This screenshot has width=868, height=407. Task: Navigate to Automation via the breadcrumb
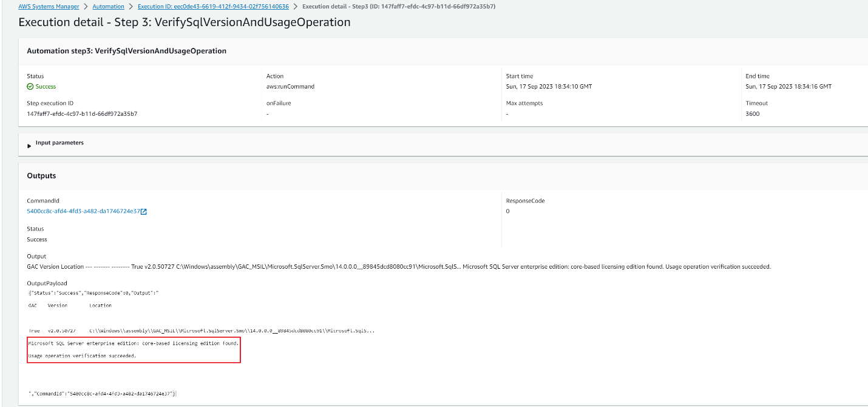click(108, 6)
